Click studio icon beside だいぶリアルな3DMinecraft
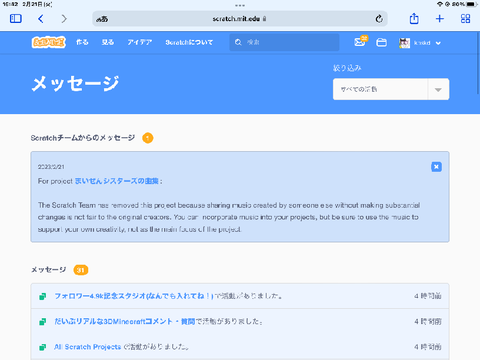Viewport: 480px width, 360px height. [43, 322]
